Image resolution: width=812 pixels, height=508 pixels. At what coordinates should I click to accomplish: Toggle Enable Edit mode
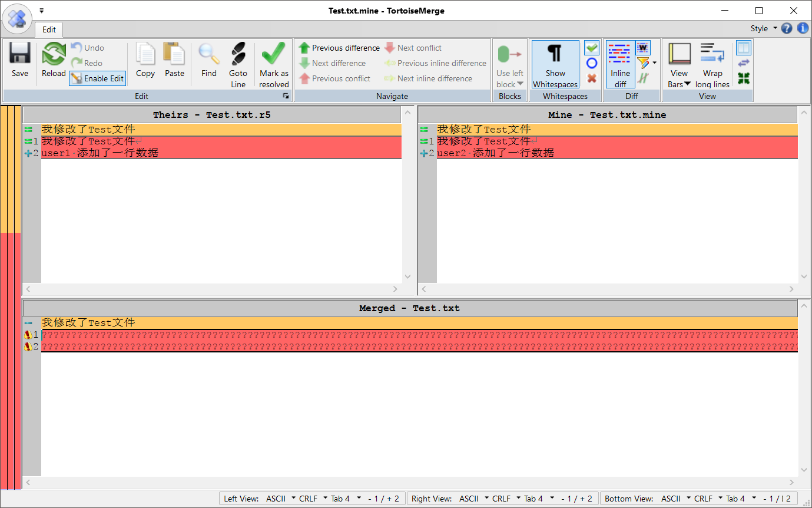[98, 78]
